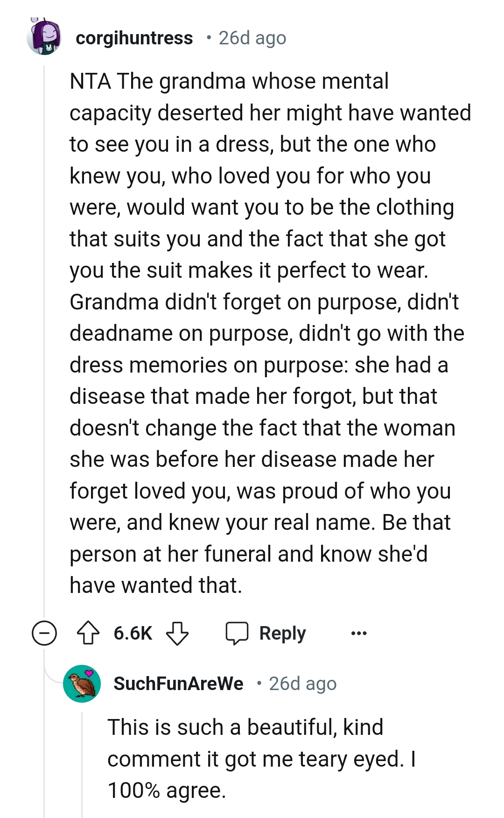Screen dimensions: 504x818
Task: Open SuchFunAreWe's profile link
Action: coord(179,684)
